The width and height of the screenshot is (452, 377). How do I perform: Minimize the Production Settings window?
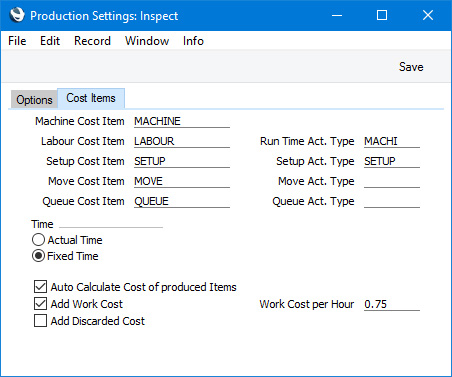tap(337, 15)
